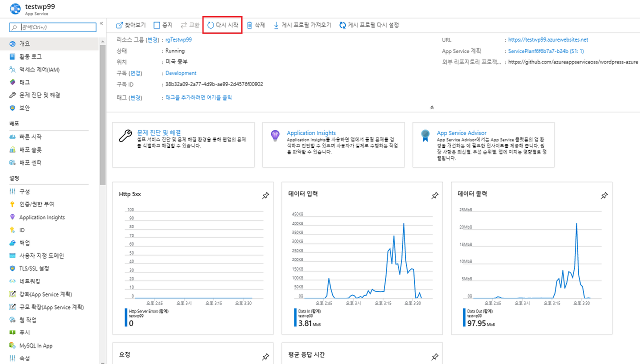Click the 97.95 MB data out value
Screen dimensions: 640x364
pos(480,323)
